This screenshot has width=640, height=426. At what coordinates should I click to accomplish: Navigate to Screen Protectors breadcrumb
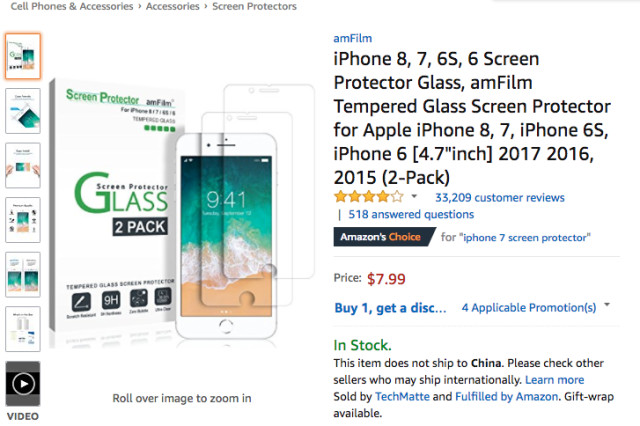tap(254, 7)
